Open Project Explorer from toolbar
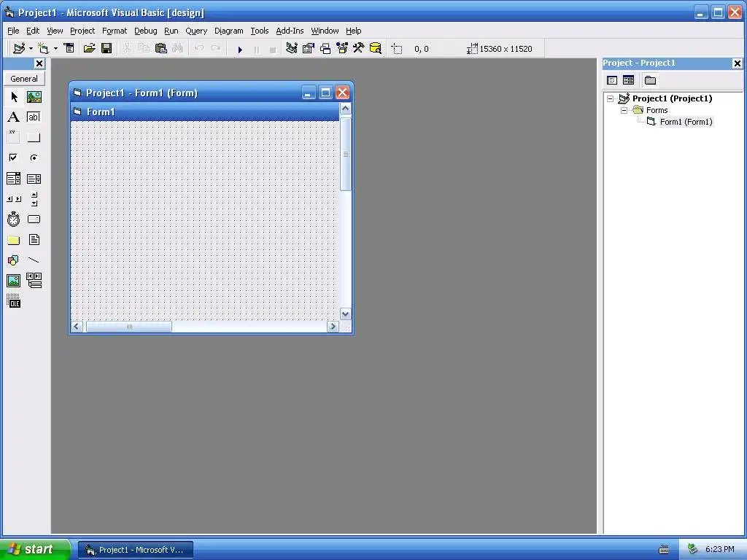The width and height of the screenshot is (747, 560). pyautogui.click(x=292, y=49)
